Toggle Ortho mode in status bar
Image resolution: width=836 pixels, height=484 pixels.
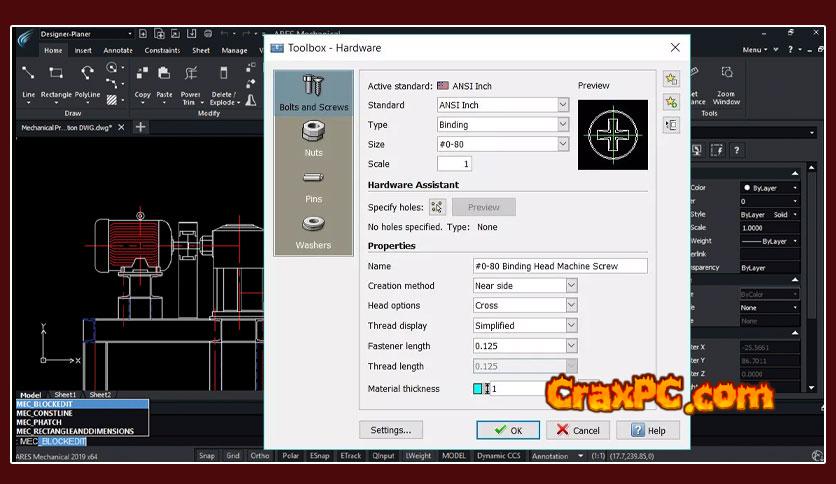(x=260, y=456)
